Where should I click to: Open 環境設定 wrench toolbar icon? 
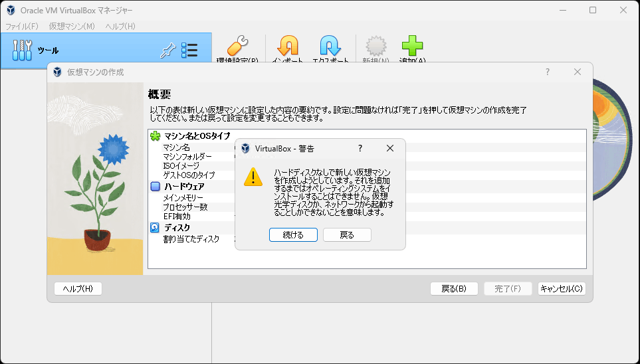point(237,45)
